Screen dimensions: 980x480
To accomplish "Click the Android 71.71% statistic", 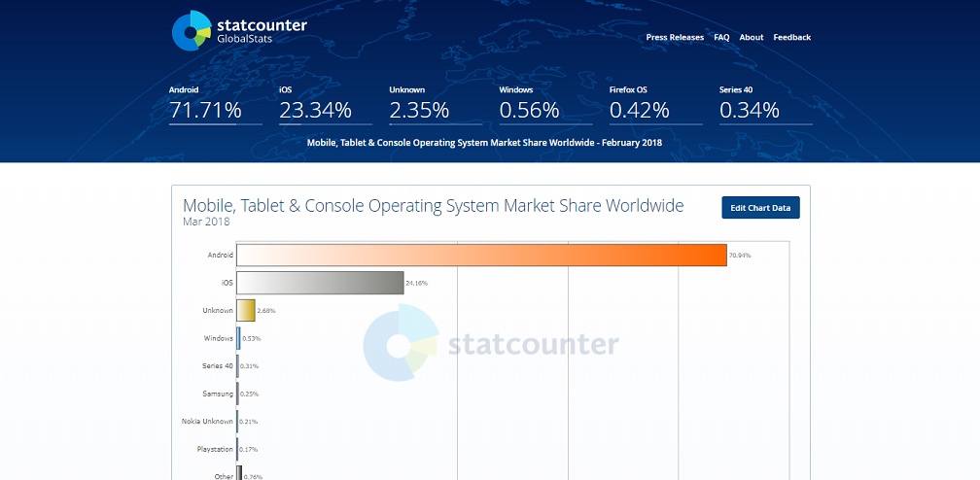I will pyautogui.click(x=215, y=104).
